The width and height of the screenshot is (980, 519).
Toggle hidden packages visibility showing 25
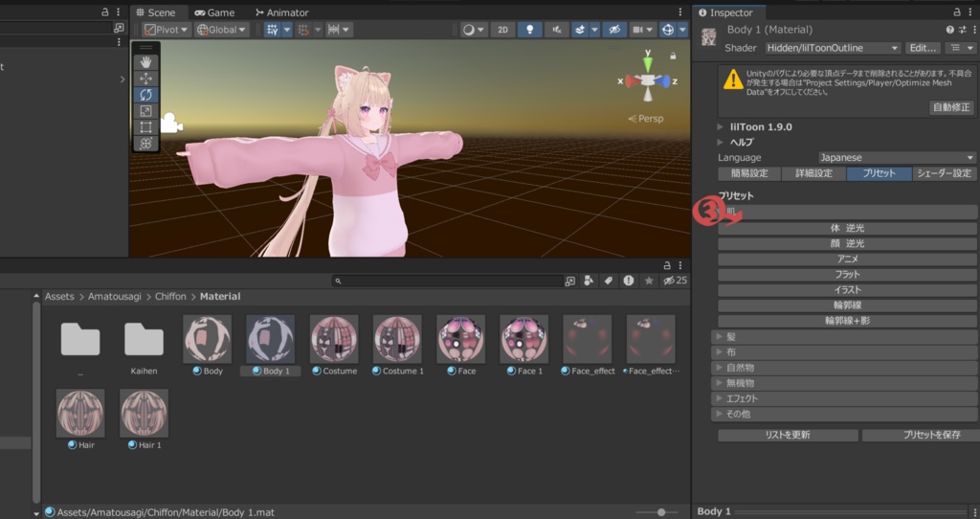[x=675, y=281]
